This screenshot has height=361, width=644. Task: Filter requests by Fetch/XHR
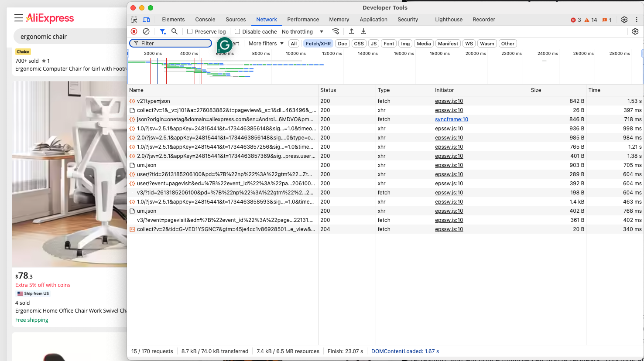tap(318, 43)
